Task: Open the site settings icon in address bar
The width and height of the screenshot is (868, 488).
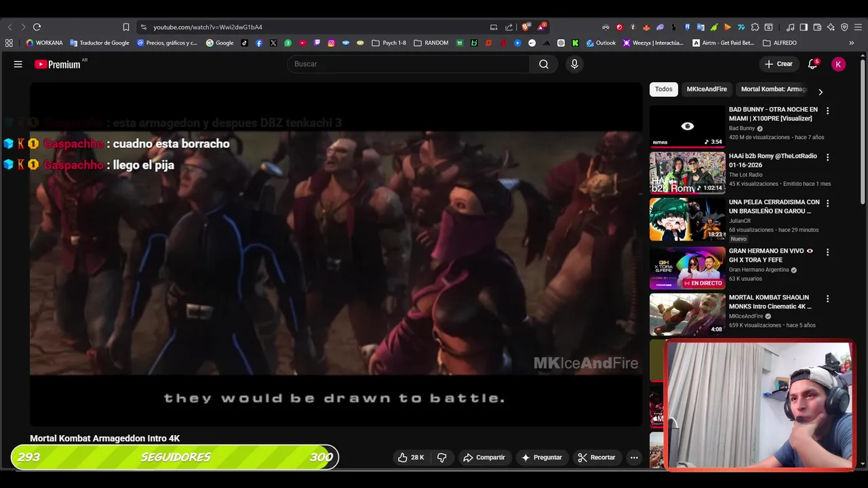Action: click(x=143, y=27)
